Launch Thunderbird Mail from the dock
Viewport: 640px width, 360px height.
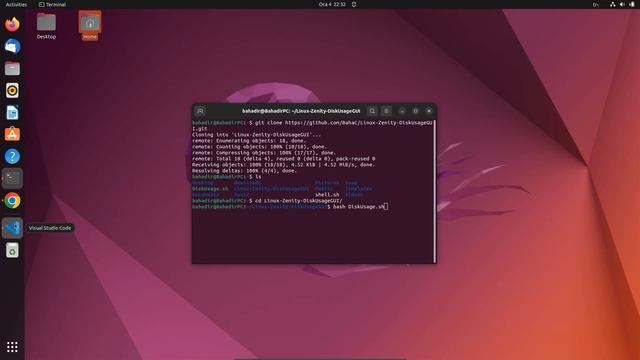click(x=12, y=47)
